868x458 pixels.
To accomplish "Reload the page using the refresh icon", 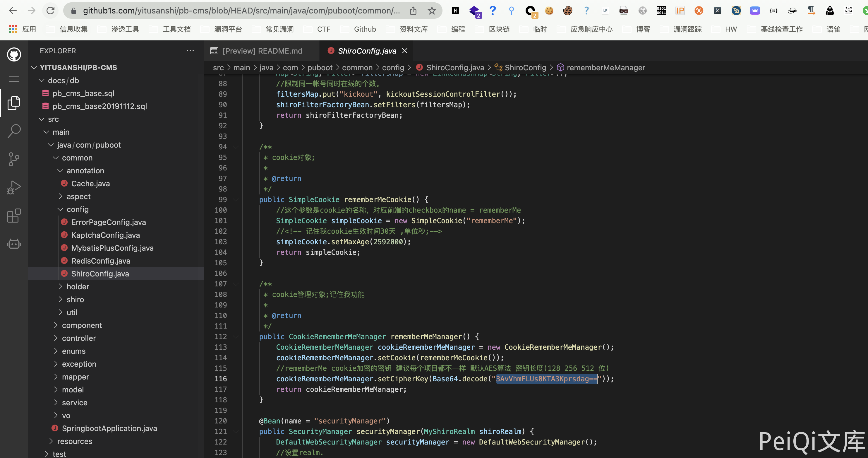I will pos(51,11).
